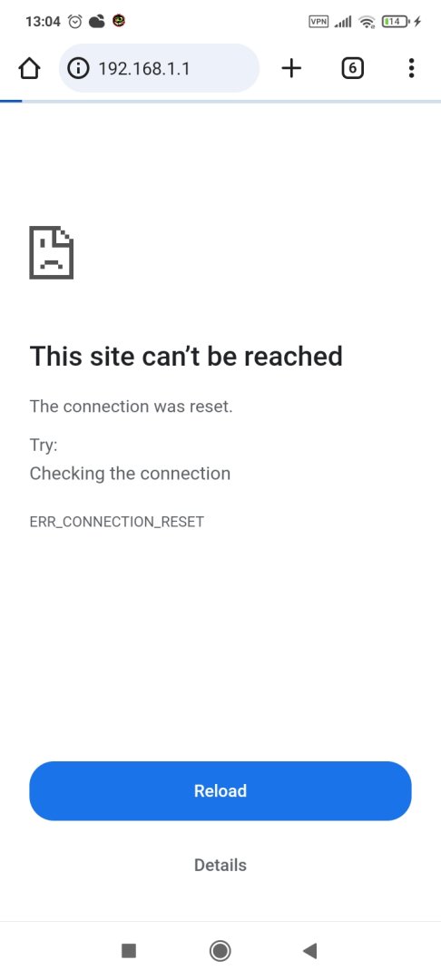Tap the 13:04 clock in status bar
Image resolution: width=441 pixels, height=980 pixels.
pos(43,22)
